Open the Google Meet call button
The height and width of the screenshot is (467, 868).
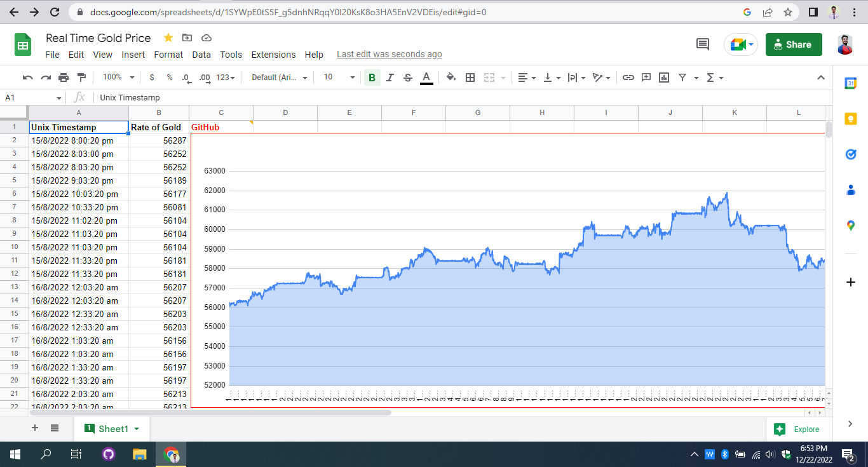tap(741, 44)
